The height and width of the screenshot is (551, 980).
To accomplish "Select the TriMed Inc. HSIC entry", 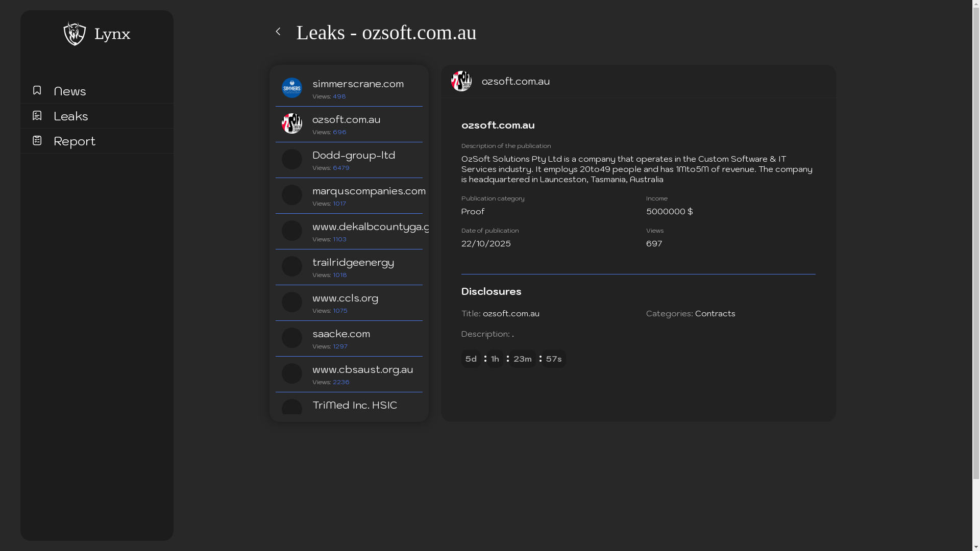I will 354,405.
